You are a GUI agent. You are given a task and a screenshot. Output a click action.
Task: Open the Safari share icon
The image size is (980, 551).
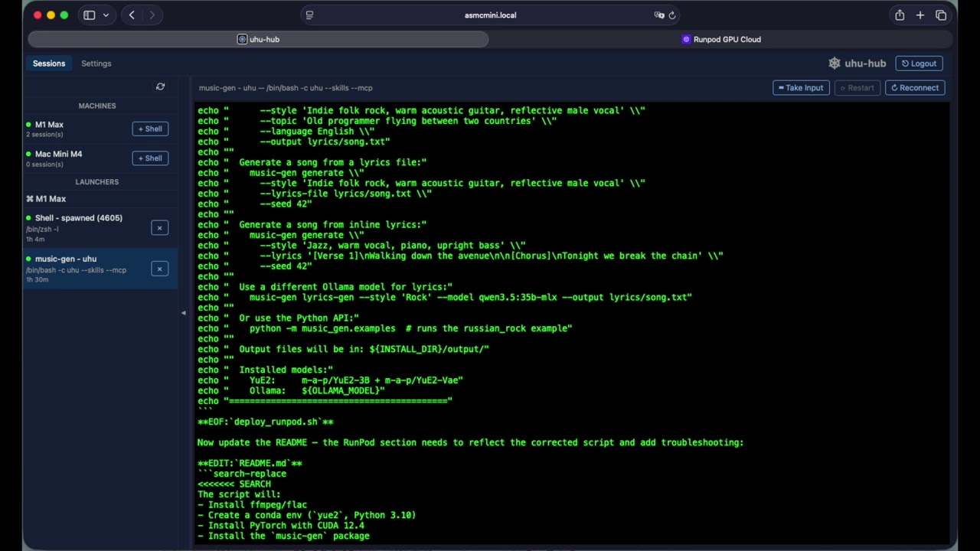point(900,15)
